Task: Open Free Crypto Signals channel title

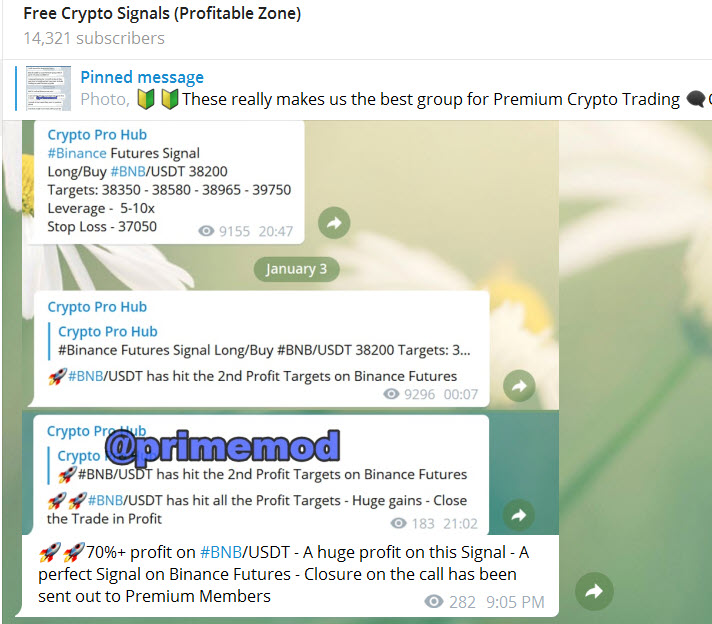Action: [162, 13]
